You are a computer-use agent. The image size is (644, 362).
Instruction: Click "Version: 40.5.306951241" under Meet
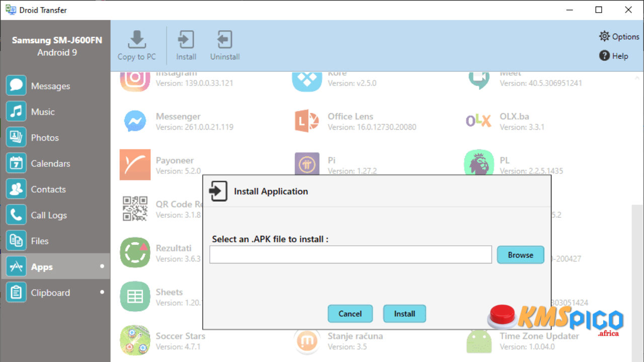541,83
